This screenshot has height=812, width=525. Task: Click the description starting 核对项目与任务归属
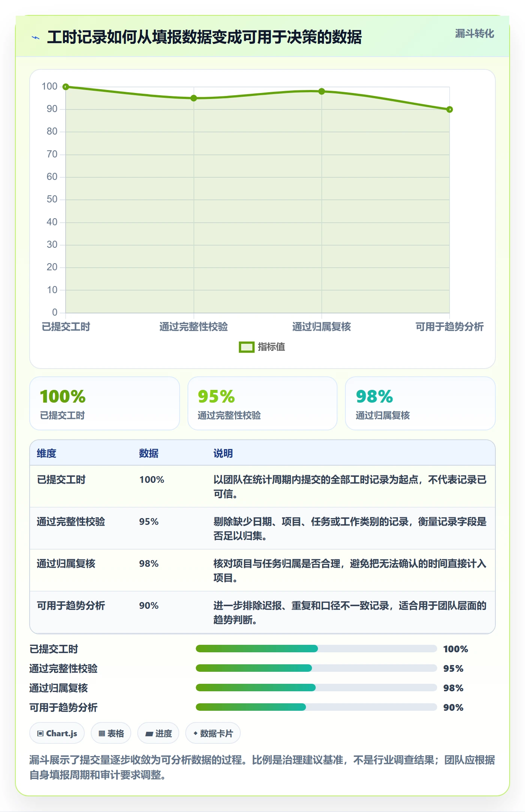point(350,571)
